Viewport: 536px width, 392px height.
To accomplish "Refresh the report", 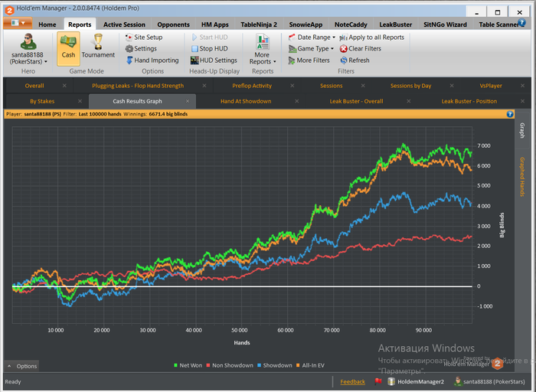I will (x=355, y=60).
